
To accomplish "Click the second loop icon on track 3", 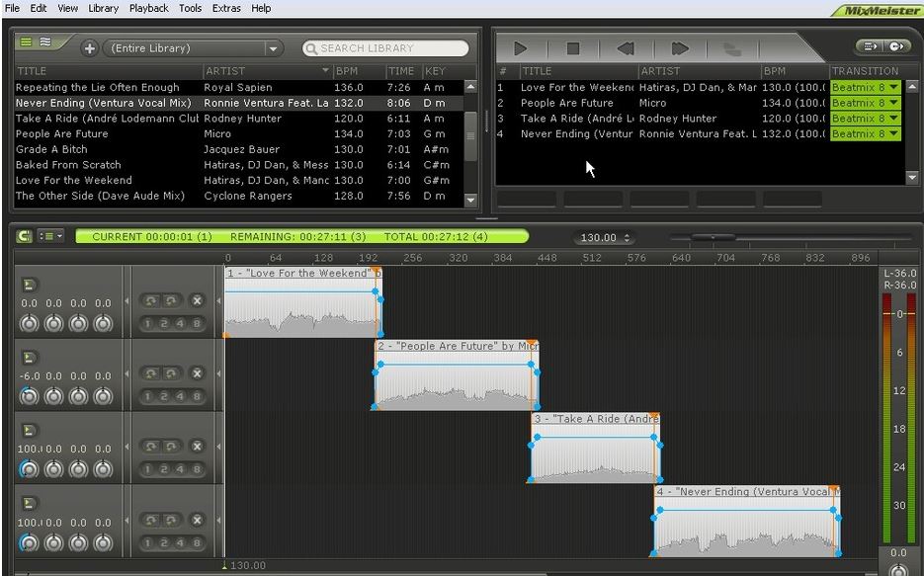I will click(171, 447).
